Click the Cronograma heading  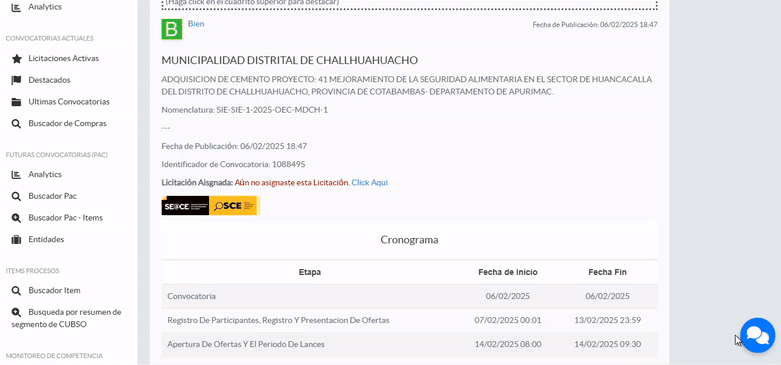point(409,240)
